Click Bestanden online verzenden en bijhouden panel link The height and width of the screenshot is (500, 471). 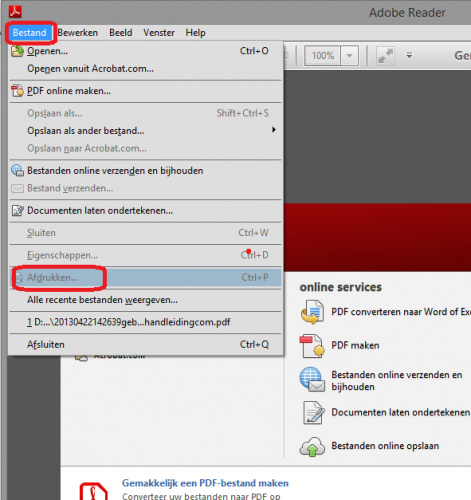(397, 381)
